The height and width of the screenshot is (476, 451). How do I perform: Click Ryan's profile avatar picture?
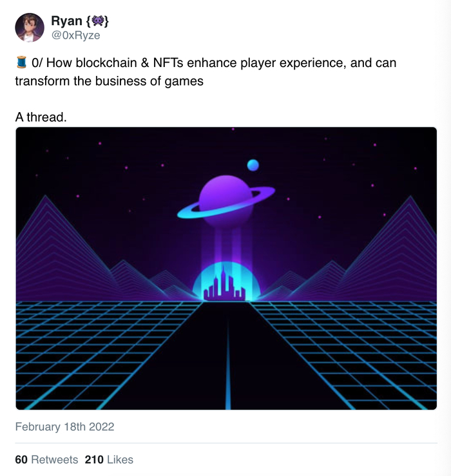point(30,27)
